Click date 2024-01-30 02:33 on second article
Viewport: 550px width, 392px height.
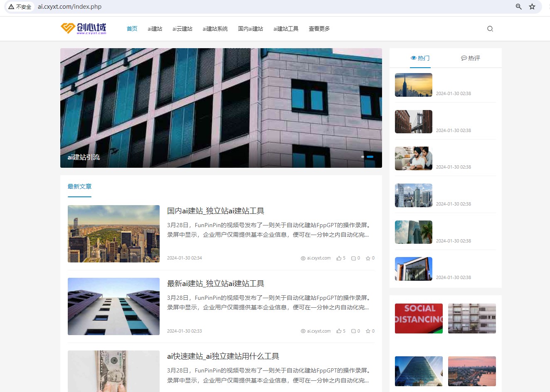[x=185, y=331]
